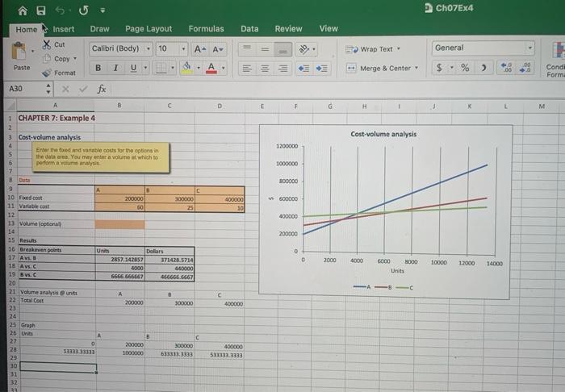
Task: Increase indent
Action: (x=322, y=68)
